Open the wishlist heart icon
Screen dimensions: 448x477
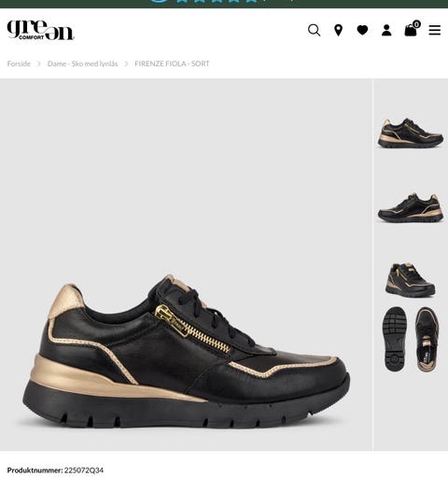tap(362, 30)
